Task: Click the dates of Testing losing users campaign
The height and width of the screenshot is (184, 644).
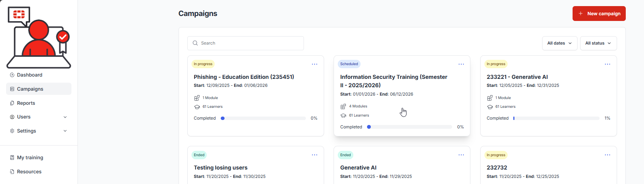Action: [x=229, y=176]
